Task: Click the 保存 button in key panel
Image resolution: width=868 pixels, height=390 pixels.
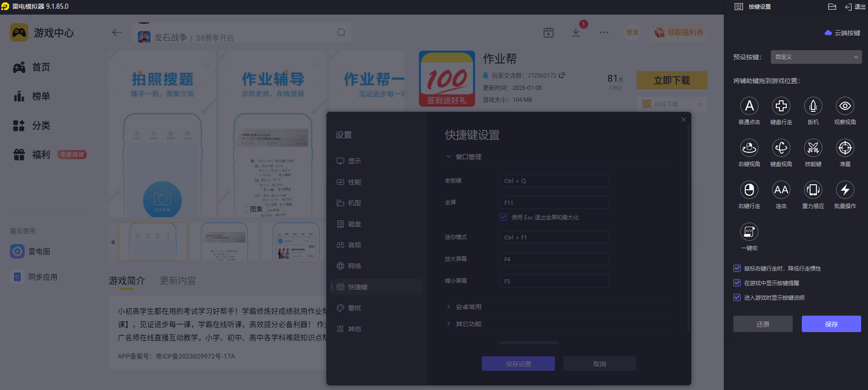Action: coord(831,324)
